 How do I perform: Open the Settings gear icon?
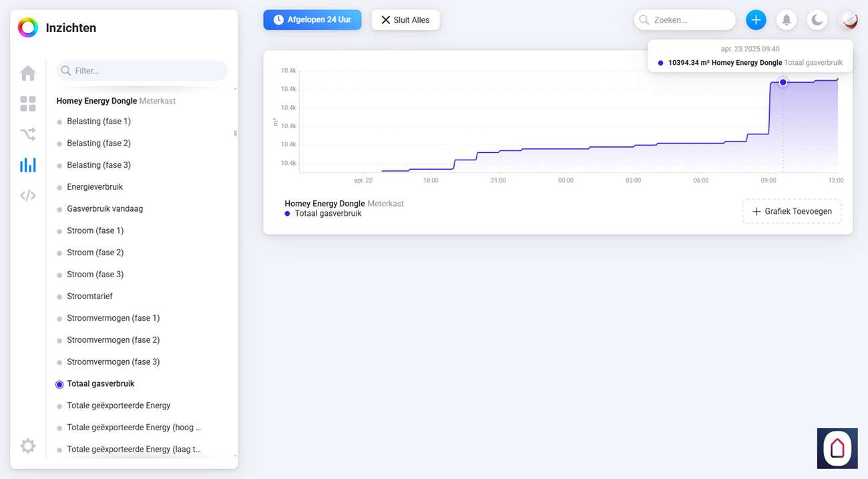pyautogui.click(x=28, y=446)
